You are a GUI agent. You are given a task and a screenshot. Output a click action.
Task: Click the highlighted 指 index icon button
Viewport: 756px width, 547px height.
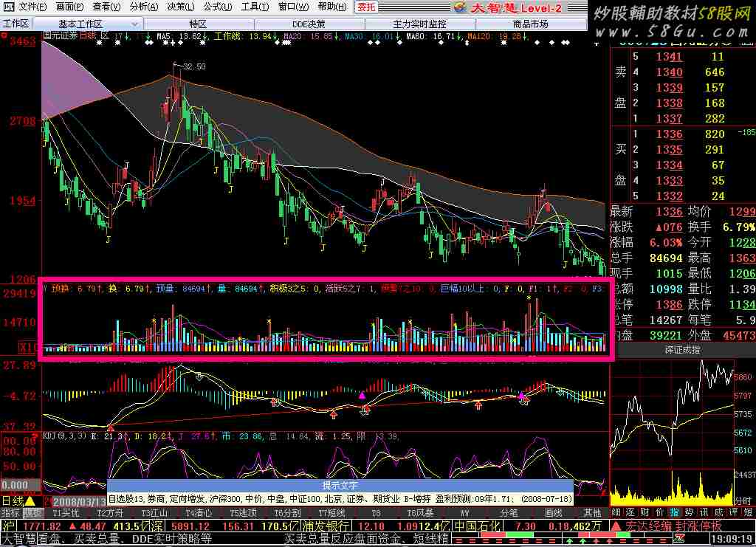click(x=675, y=512)
